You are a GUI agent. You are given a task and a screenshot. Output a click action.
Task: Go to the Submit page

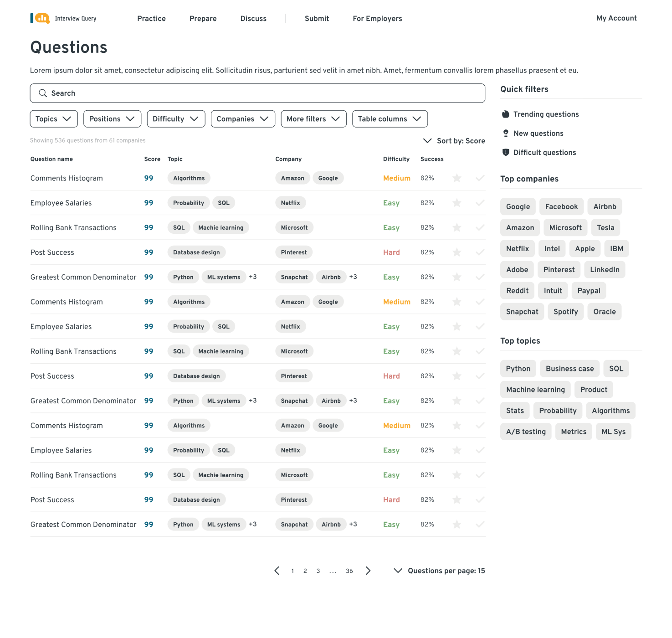click(x=317, y=19)
